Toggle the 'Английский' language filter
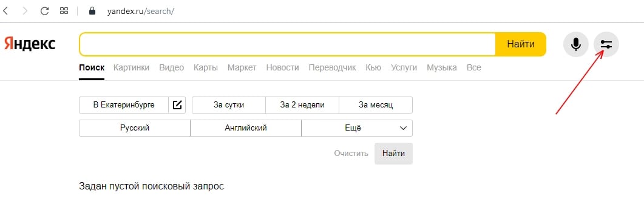Viewport: 644px width, 221px height. 246,127
